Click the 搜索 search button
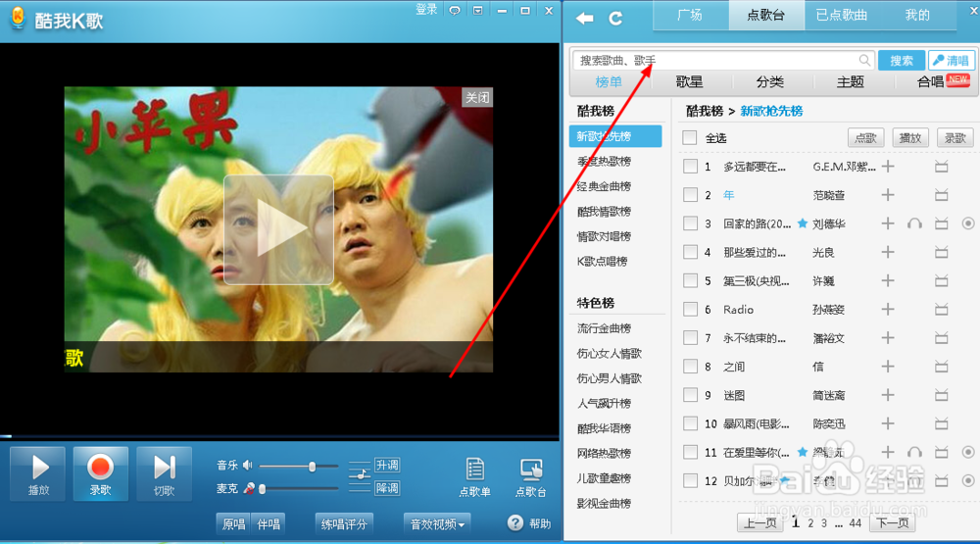 tap(902, 60)
